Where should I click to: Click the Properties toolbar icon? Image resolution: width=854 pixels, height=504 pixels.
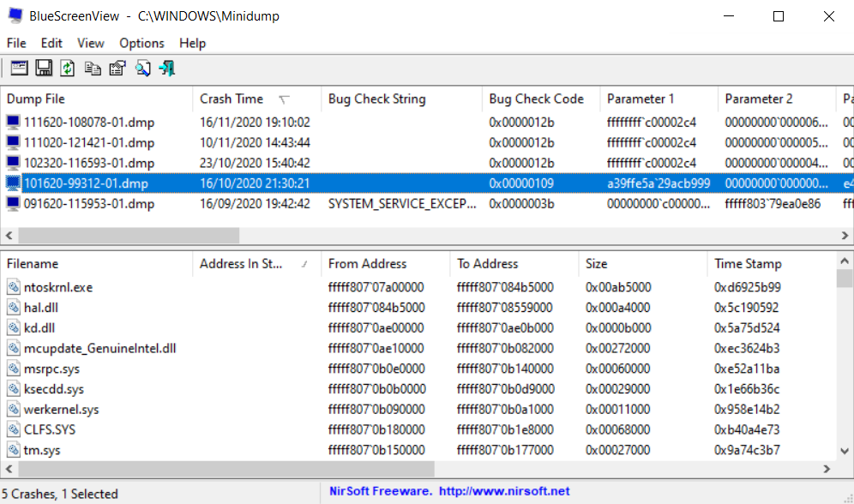[x=117, y=68]
